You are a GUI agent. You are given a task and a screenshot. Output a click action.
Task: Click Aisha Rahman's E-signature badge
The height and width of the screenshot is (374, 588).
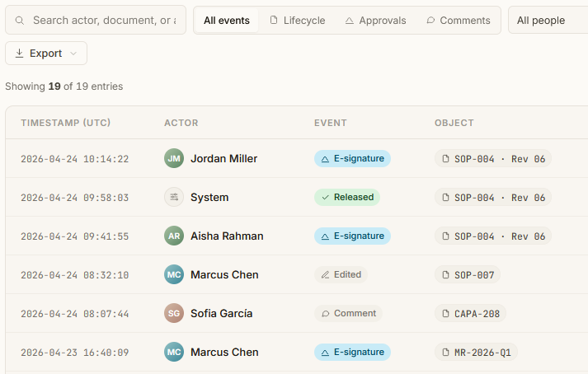pyautogui.click(x=352, y=236)
